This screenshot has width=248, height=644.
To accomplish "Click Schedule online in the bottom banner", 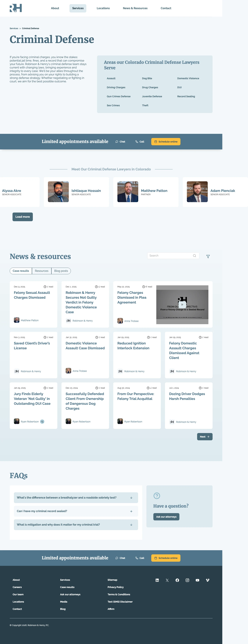I will coord(166,558).
